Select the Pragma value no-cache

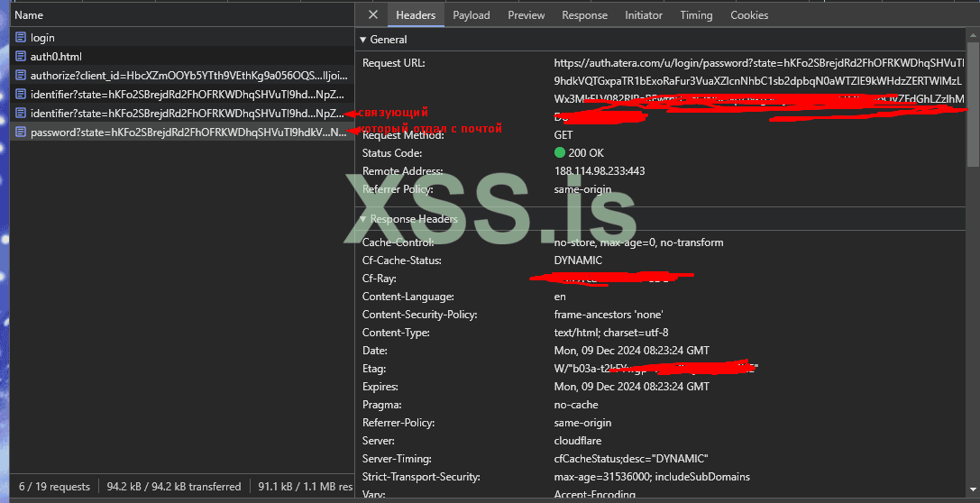tap(575, 404)
